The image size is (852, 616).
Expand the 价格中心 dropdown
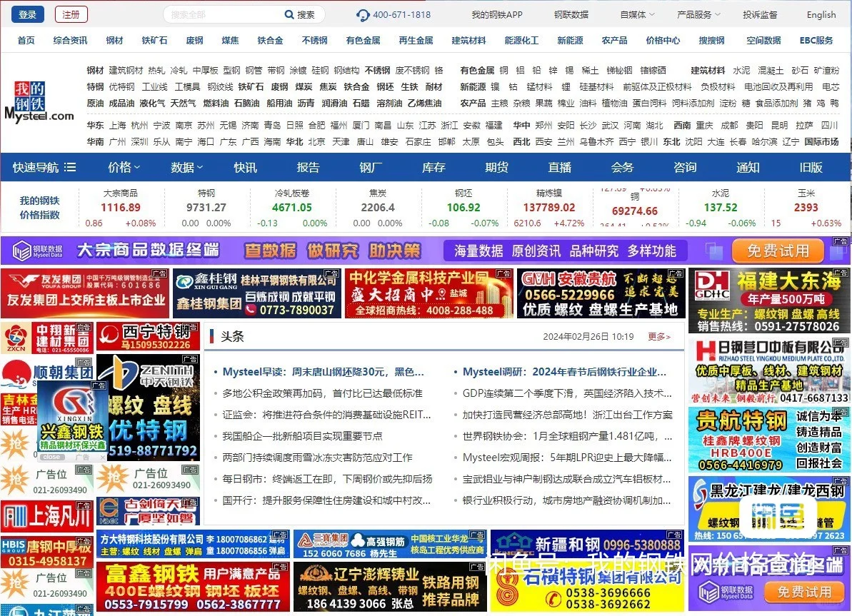(662, 41)
